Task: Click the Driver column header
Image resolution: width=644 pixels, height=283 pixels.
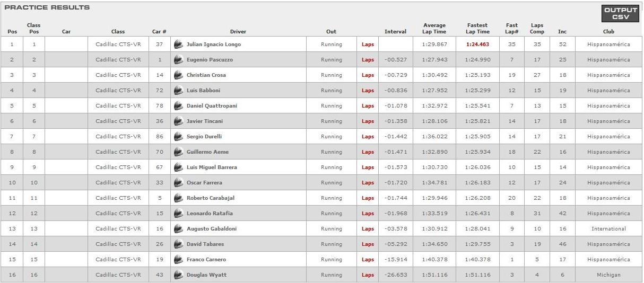Action: coord(238,32)
